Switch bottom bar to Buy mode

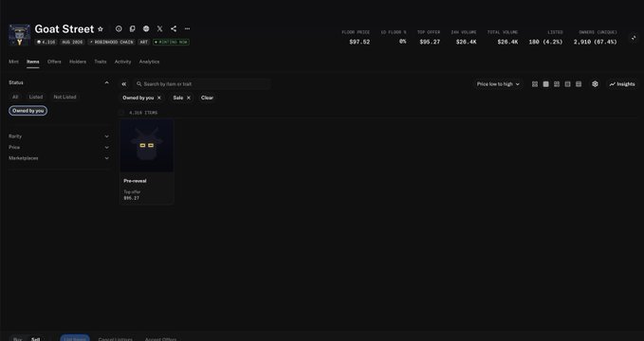click(18, 339)
